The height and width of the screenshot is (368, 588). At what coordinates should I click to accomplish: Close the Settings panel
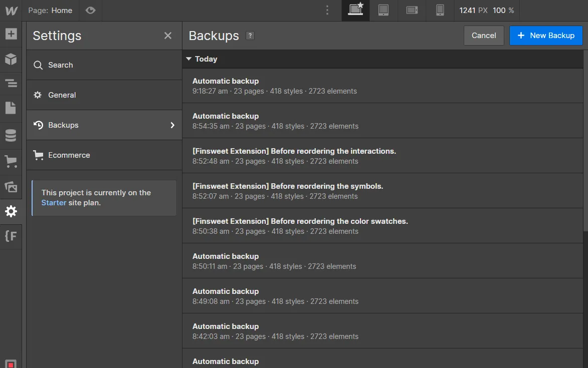tap(168, 36)
